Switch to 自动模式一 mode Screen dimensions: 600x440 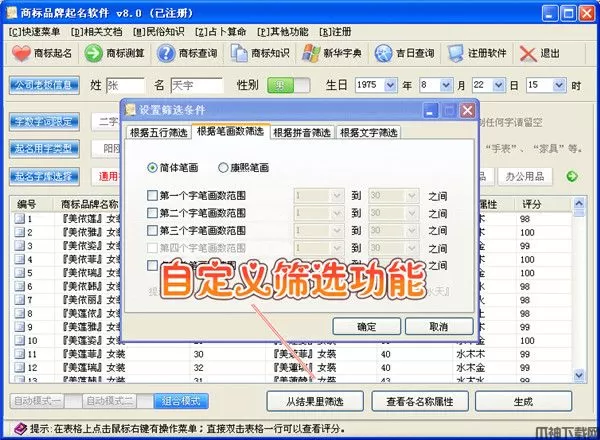coord(37,401)
